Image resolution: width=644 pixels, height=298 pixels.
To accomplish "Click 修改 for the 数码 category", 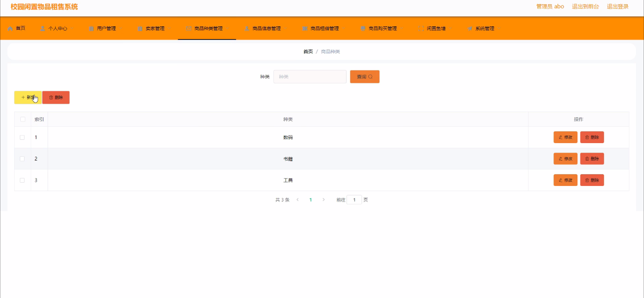I will coord(565,137).
